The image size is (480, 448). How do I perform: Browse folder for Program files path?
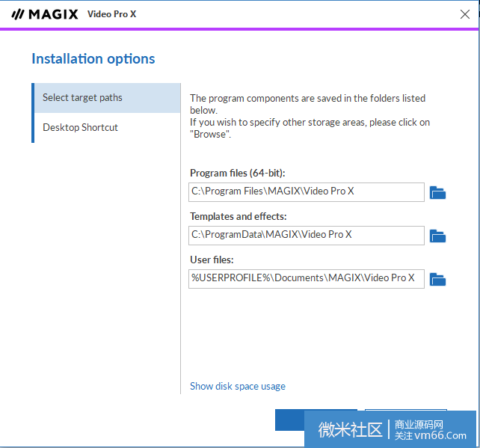[x=437, y=193]
